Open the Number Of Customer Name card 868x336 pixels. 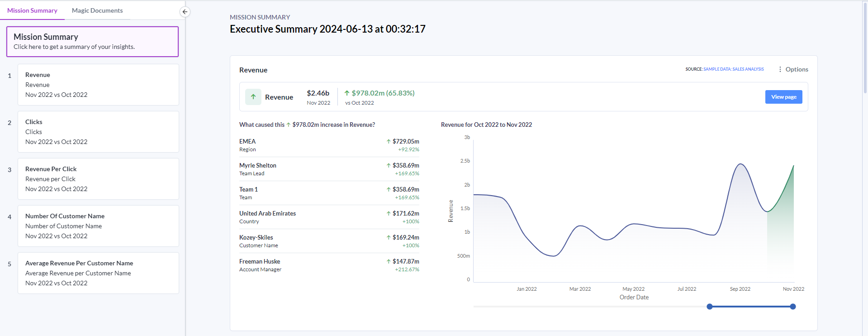pyautogui.click(x=98, y=226)
